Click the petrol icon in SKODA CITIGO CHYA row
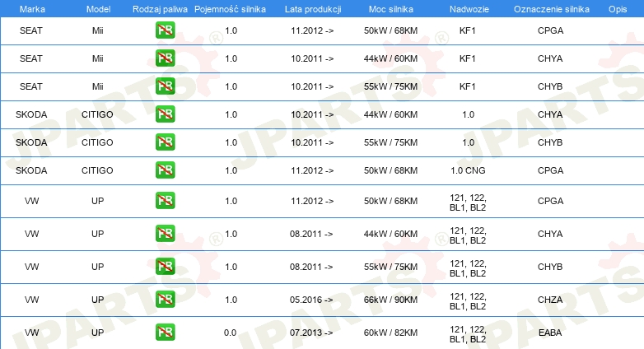 165,114
